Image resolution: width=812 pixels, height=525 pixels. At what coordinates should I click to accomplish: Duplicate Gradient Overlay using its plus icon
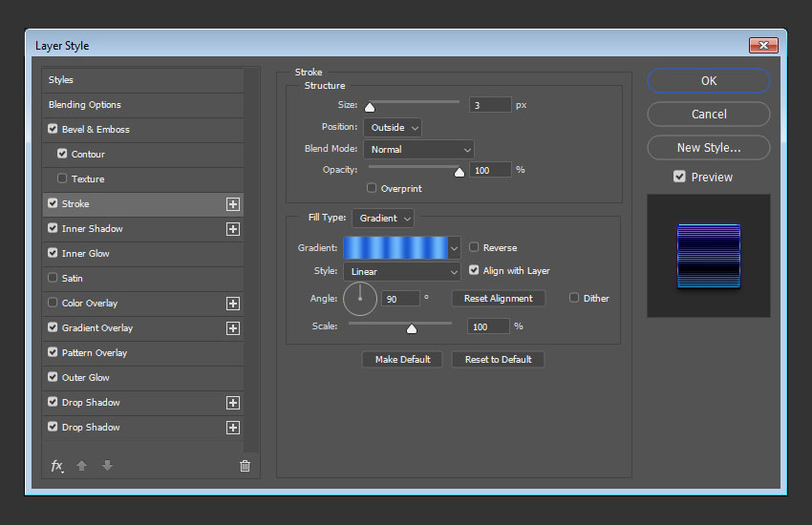[232, 328]
